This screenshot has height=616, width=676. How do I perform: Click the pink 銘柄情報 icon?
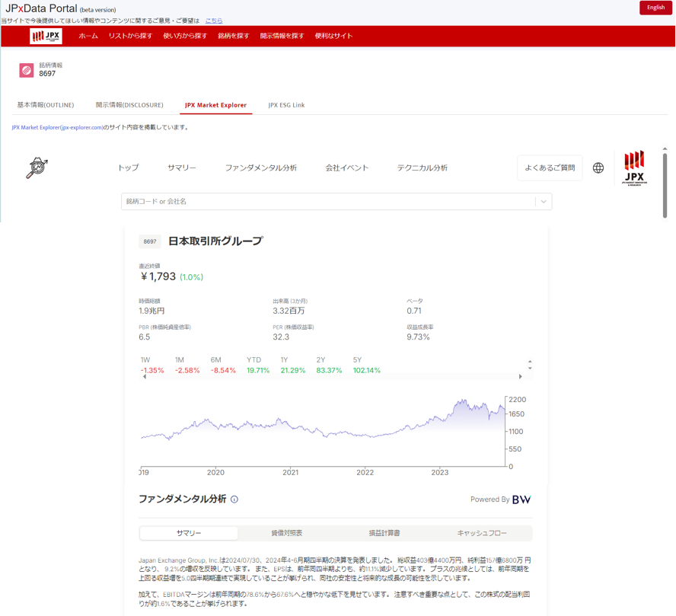point(27,70)
